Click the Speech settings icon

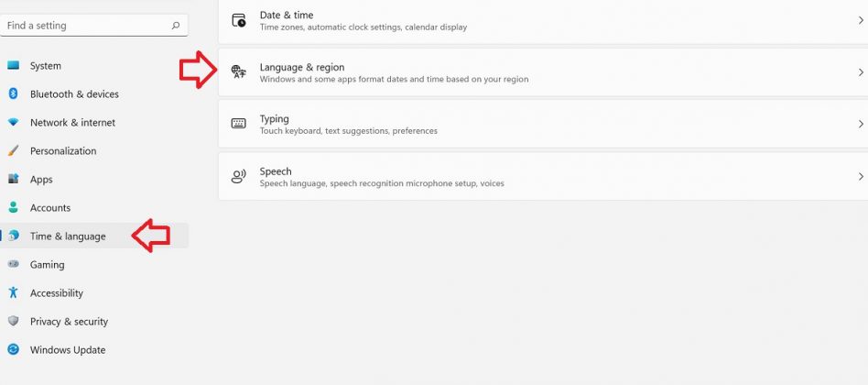point(239,177)
